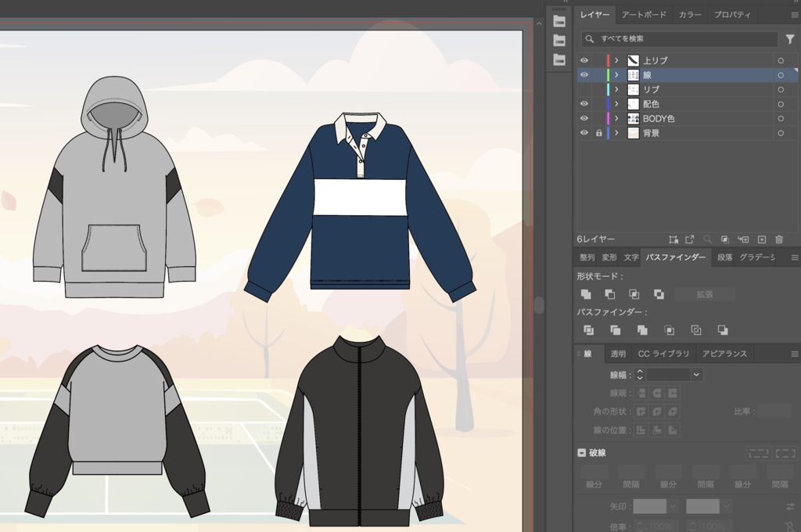Open the アピアランス tab

(724, 354)
